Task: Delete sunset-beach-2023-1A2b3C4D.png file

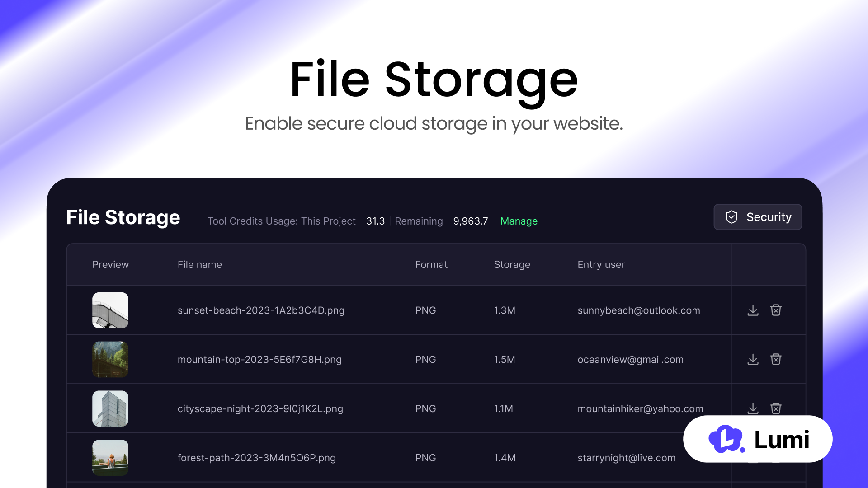Action: (776, 310)
